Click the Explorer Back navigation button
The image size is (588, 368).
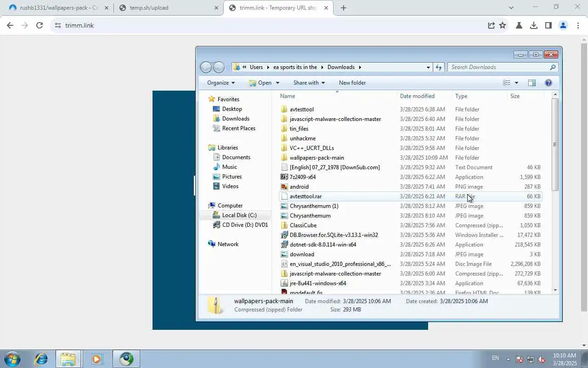tap(206, 67)
